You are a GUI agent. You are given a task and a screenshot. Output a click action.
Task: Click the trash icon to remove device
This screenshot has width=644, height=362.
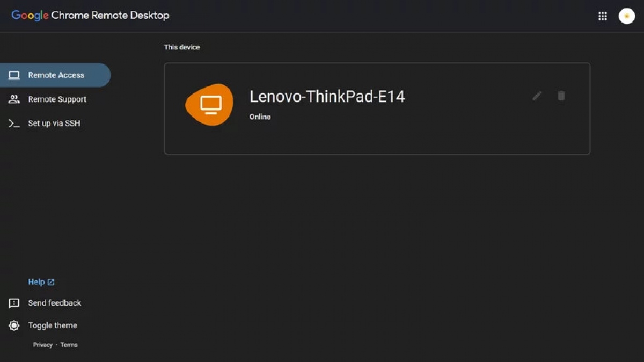561,96
